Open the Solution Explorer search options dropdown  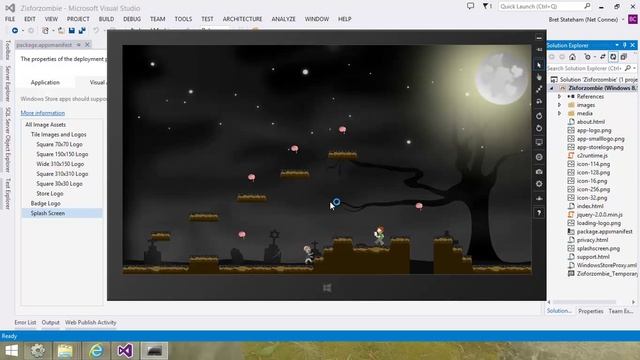pos(635,68)
